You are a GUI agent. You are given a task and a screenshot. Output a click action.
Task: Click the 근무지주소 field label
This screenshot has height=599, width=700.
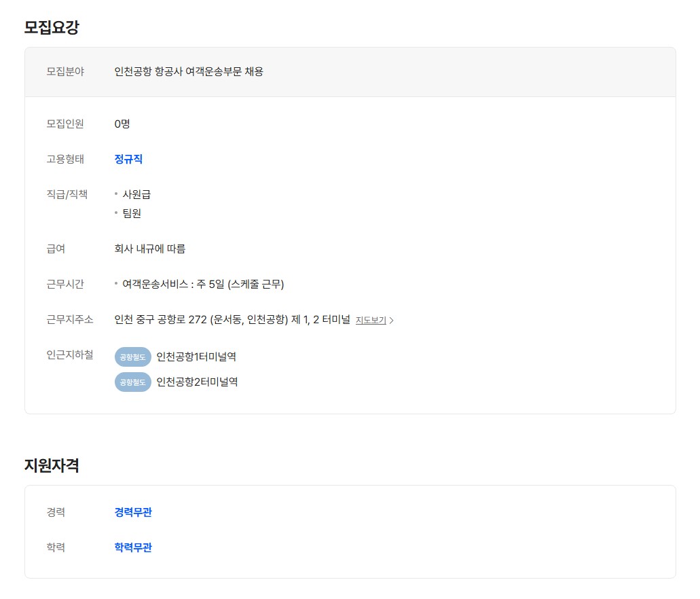[x=70, y=319]
